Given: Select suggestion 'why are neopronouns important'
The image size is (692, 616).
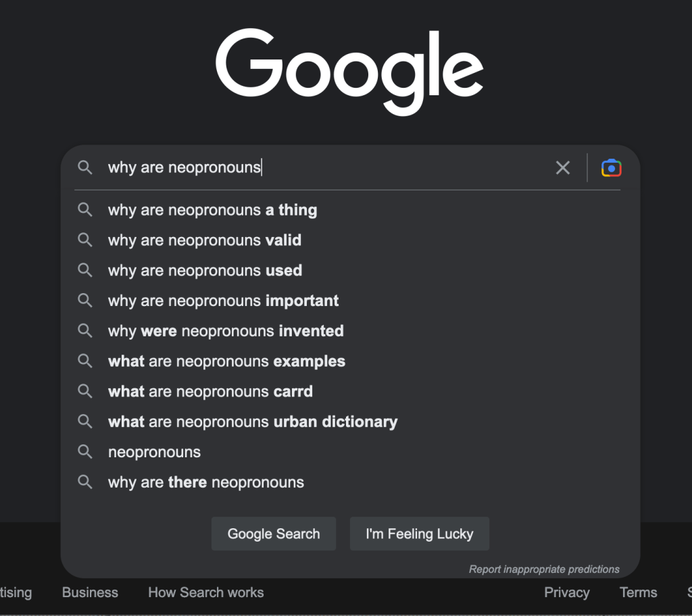Looking at the screenshot, I should (223, 301).
